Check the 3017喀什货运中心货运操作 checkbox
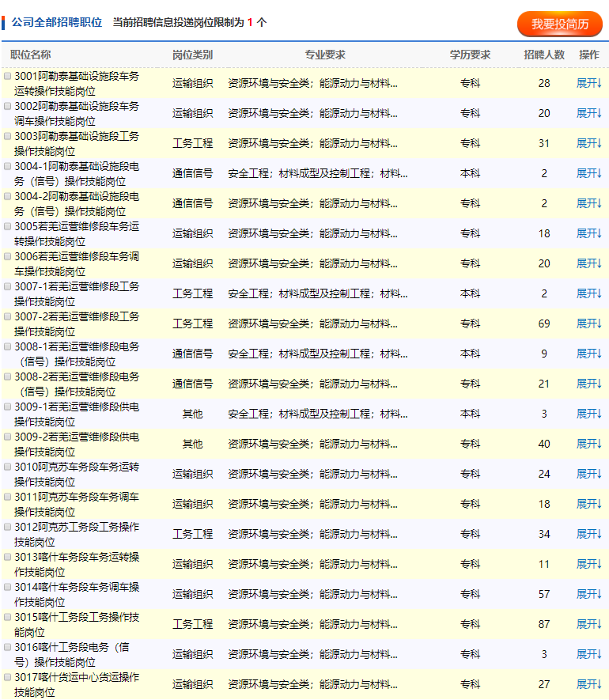This screenshot has height=700, width=609. click(8, 678)
